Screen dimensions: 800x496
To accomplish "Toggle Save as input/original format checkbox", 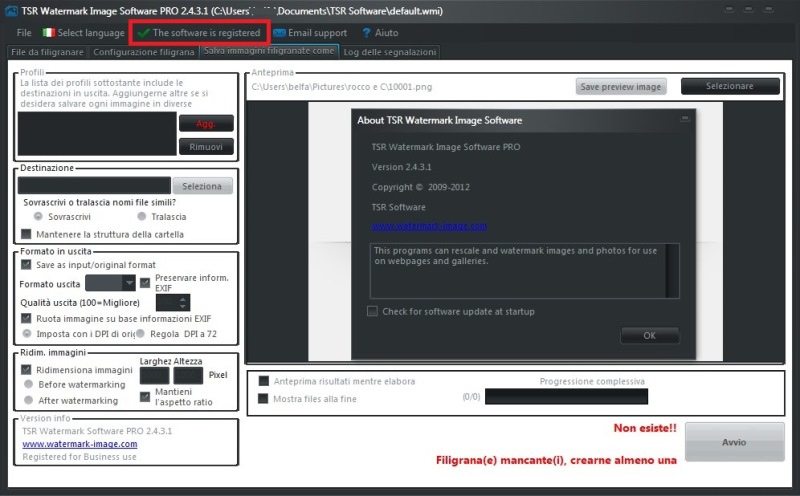I will 26,265.
